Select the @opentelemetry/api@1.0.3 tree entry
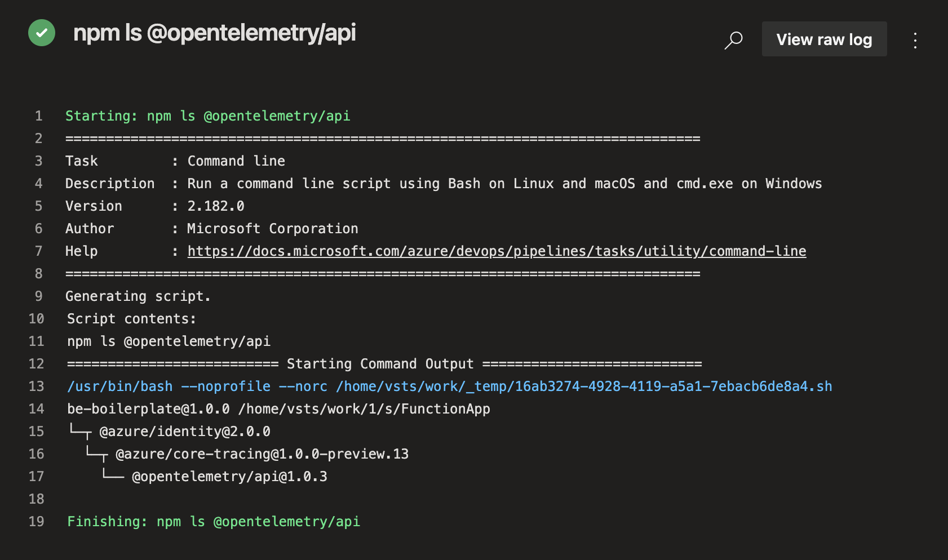The height and width of the screenshot is (560, 948). point(229,476)
